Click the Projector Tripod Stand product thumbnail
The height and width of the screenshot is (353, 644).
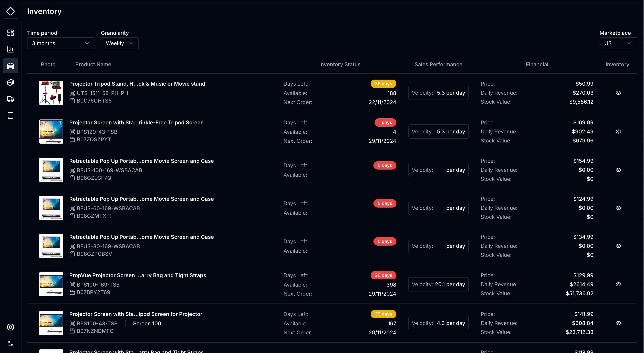(x=51, y=93)
